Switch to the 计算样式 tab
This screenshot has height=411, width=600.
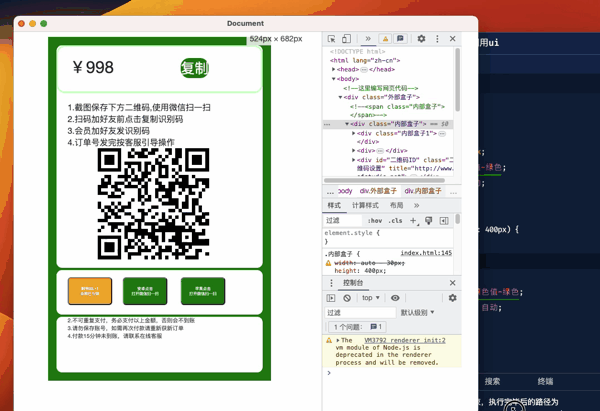tap(365, 206)
